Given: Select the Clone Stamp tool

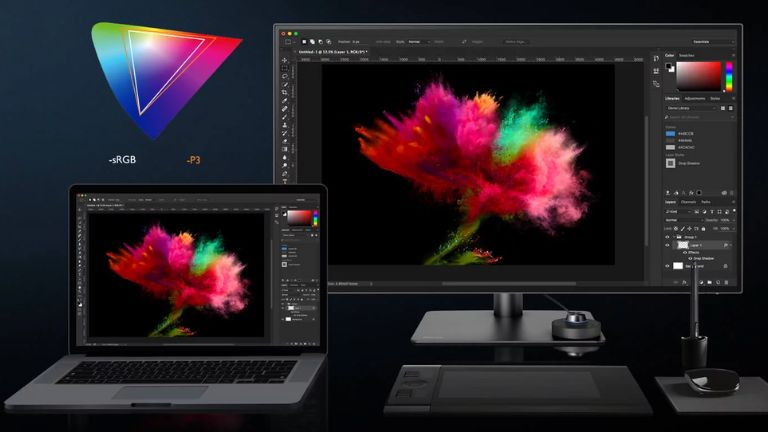Looking at the screenshot, I should click(x=285, y=125).
